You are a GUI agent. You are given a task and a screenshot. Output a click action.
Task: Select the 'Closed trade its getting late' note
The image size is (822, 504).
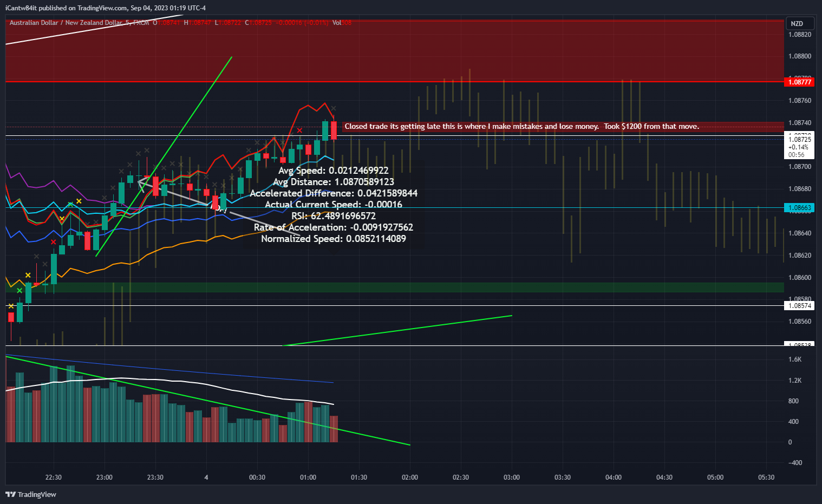[x=522, y=127]
